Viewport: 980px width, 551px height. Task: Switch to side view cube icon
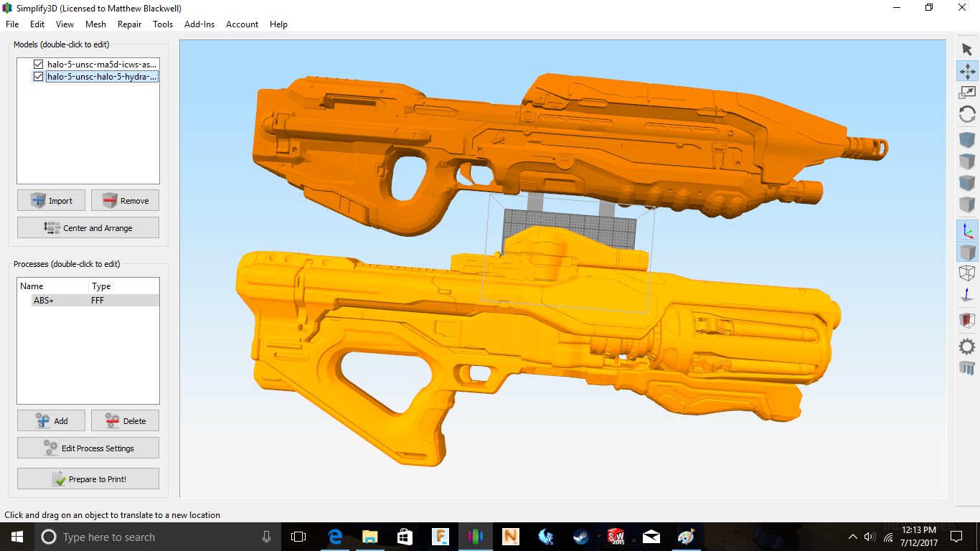pyautogui.click(x=967, y=204)
